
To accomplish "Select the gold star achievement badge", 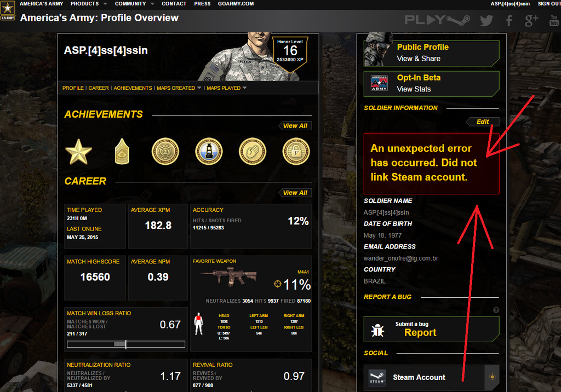I will [x=79, y=152].
